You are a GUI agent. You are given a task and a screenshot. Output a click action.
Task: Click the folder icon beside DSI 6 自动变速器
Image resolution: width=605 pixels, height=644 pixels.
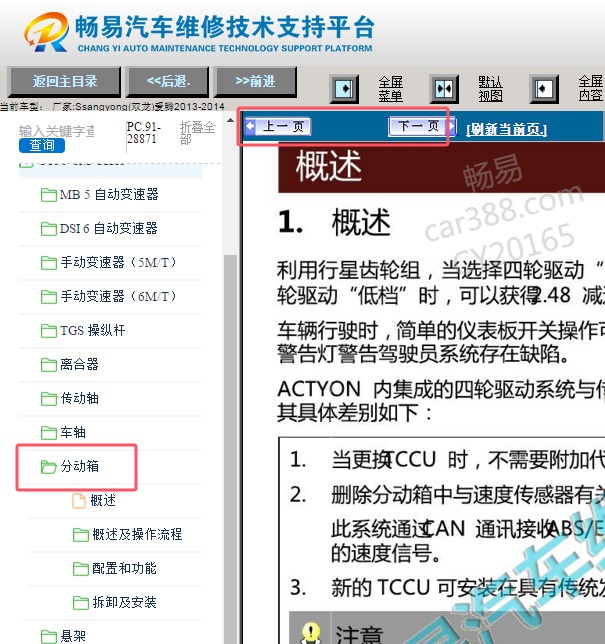[49, 229]
